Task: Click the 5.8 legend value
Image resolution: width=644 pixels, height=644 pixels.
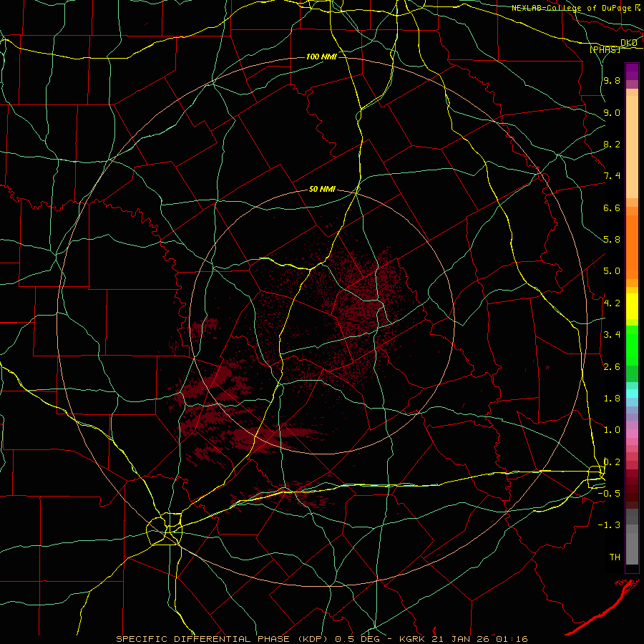Action: [x=612, y=240]
